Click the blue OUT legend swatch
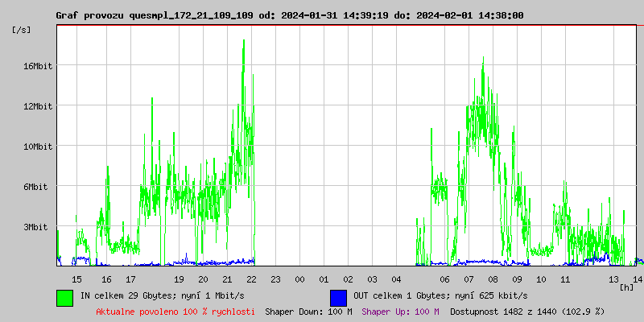 (338, 298)
